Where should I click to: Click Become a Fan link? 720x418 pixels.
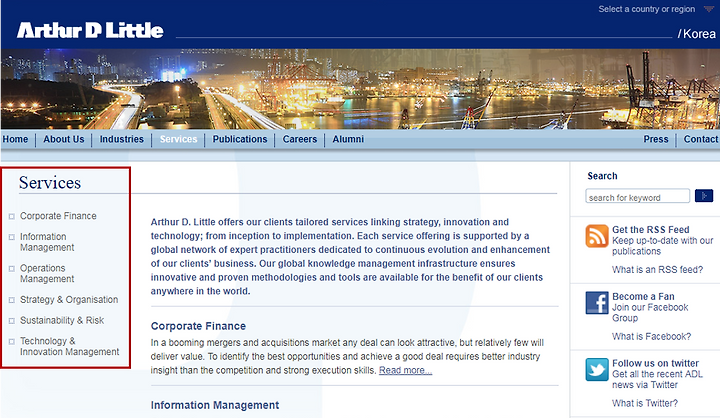point(643,296)
